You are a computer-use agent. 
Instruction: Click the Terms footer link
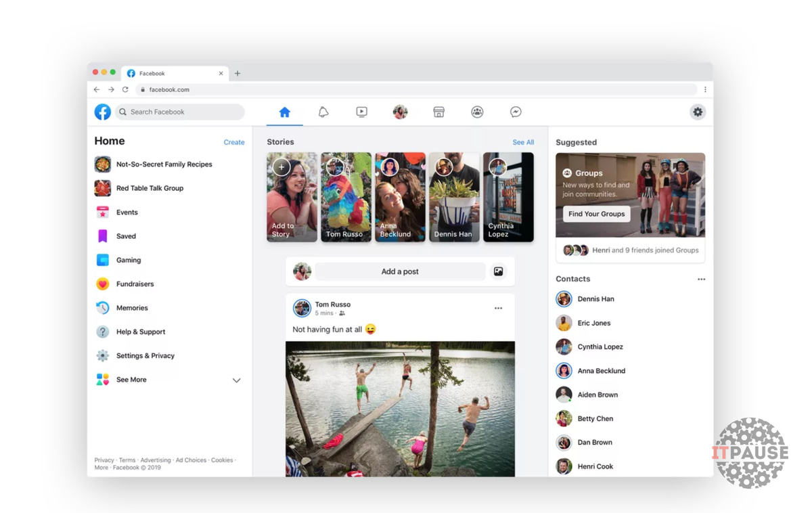(x=127, y=460)
